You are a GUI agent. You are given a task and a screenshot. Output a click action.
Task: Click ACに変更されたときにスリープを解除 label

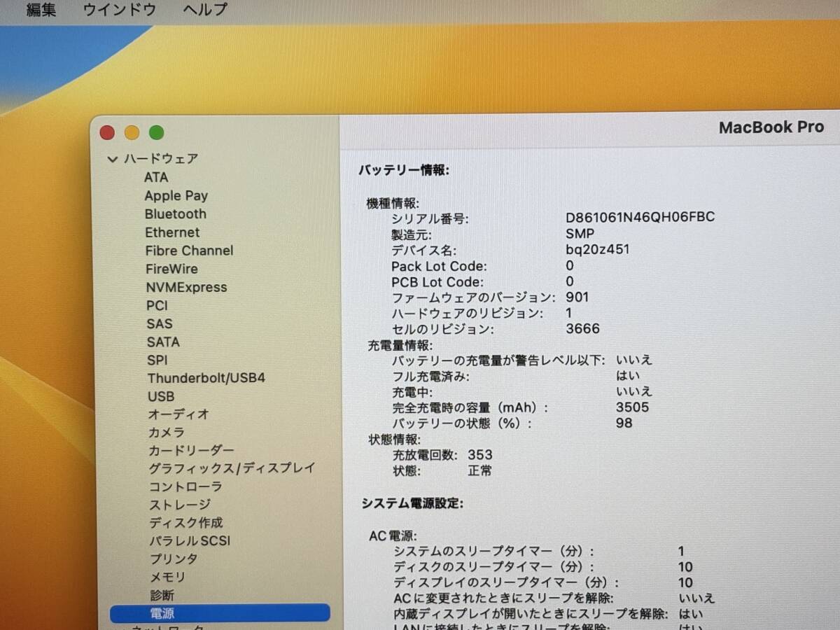click(x=503, y=598)
